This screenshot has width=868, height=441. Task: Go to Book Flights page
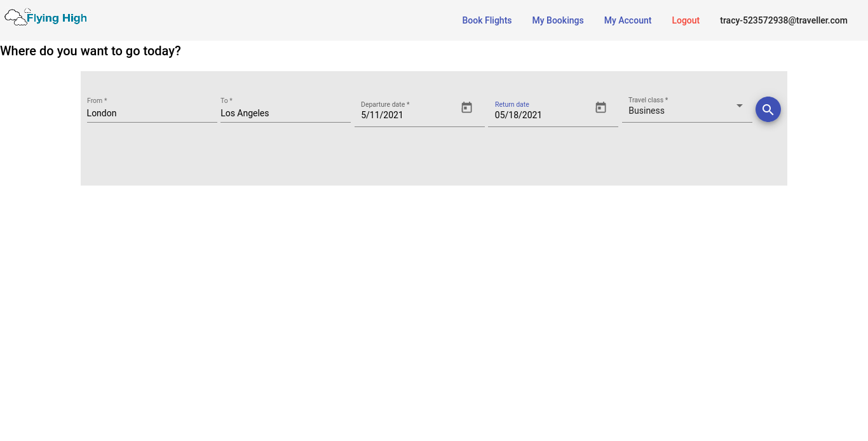tap(487, 20)
